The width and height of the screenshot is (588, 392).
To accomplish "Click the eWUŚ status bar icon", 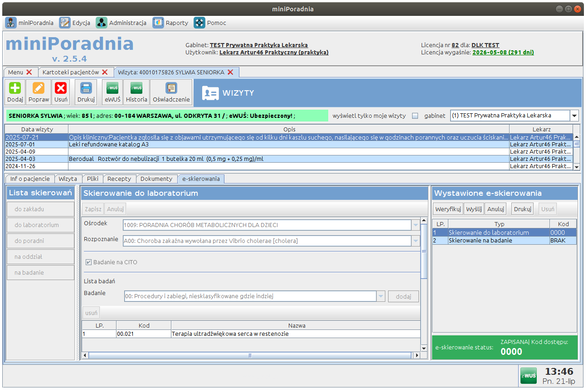I will tap(528, 376).
